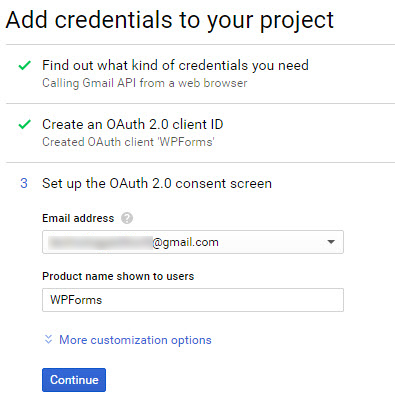Select the @gmail.com email combo box
This screenshot has height=417, width=395.
[x=193, y=242]
